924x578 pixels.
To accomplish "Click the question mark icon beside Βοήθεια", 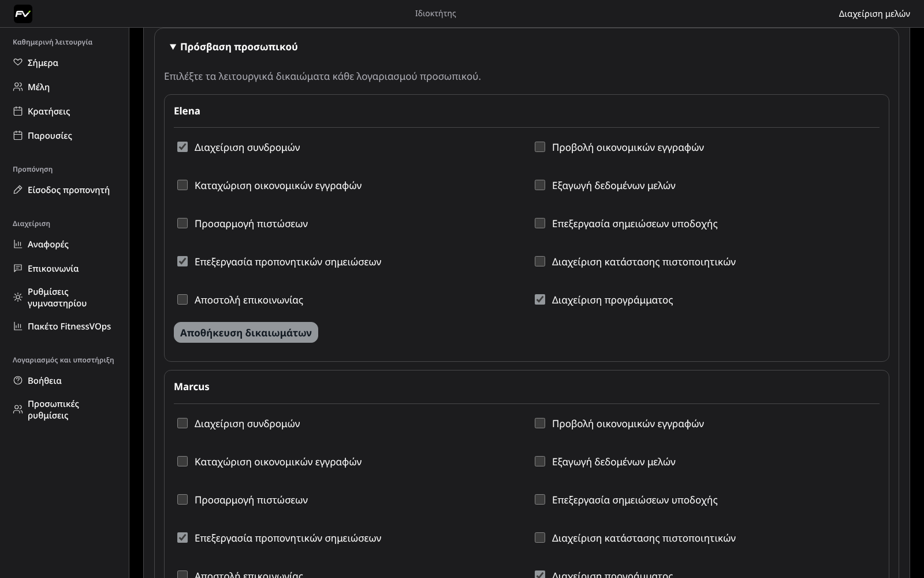I will pos(18,380).
